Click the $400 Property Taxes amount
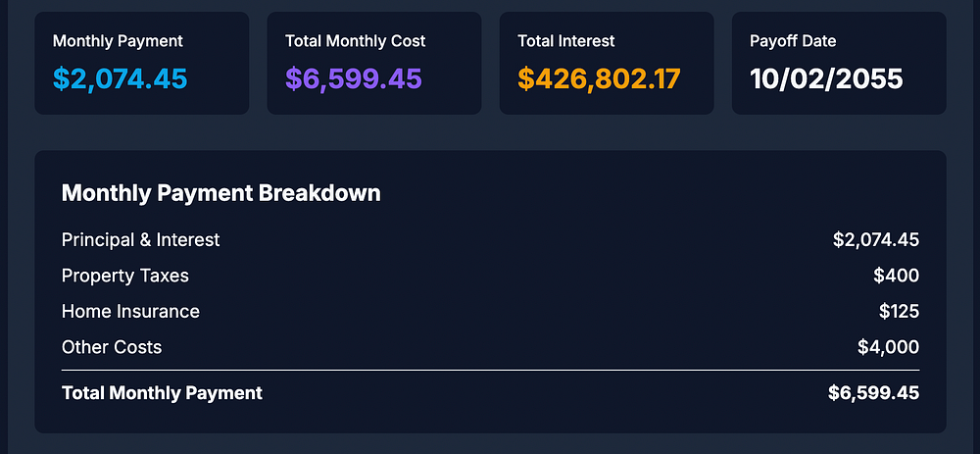 point(896,276)
